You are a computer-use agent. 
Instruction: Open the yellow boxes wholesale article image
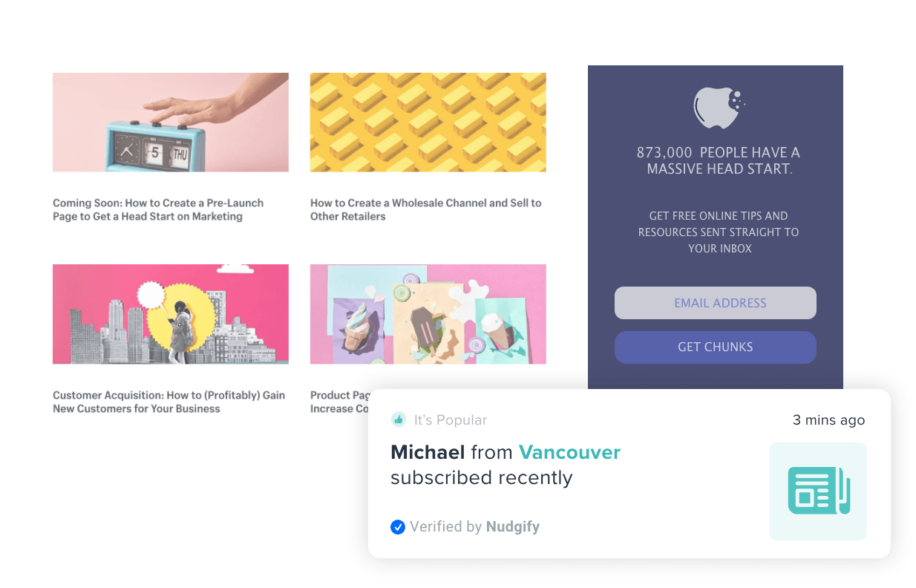coord(428,122)
